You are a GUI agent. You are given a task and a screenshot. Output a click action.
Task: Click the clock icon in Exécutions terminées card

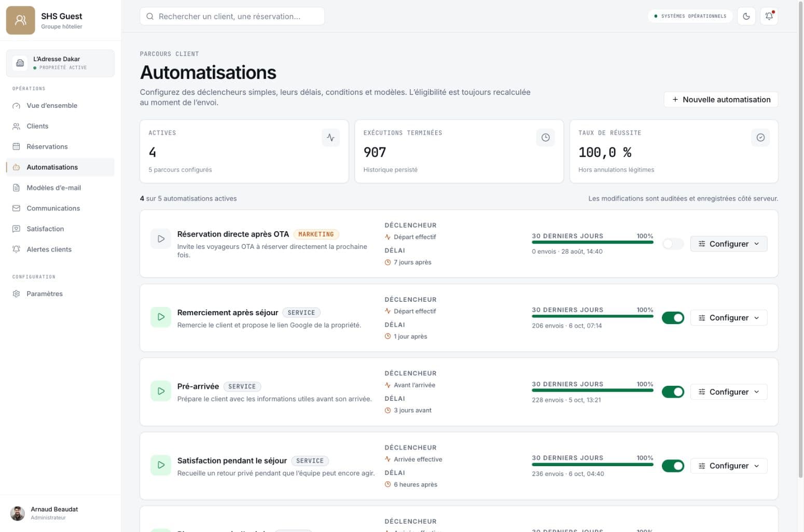pos(545,137)
